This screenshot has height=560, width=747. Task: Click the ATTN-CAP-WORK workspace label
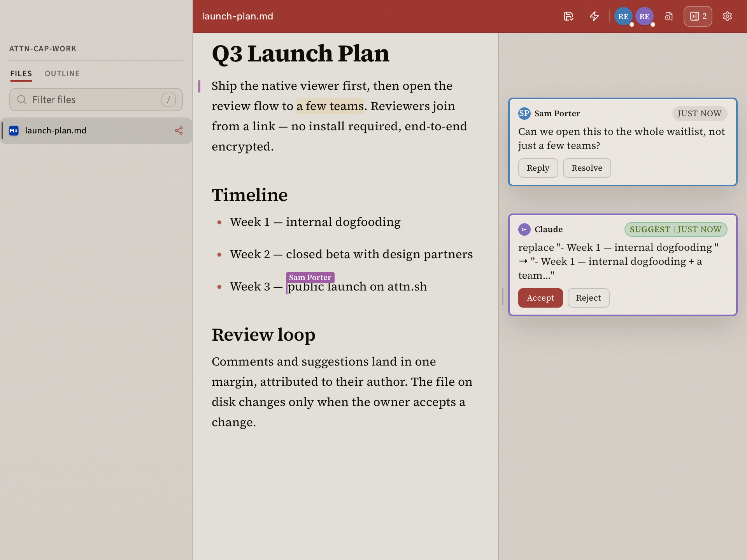(x=43, y=49)
